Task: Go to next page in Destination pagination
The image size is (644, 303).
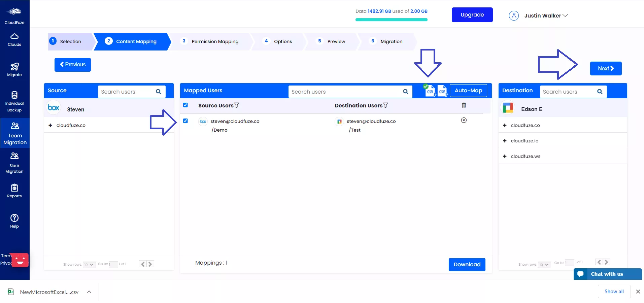Action: point(607,262)
